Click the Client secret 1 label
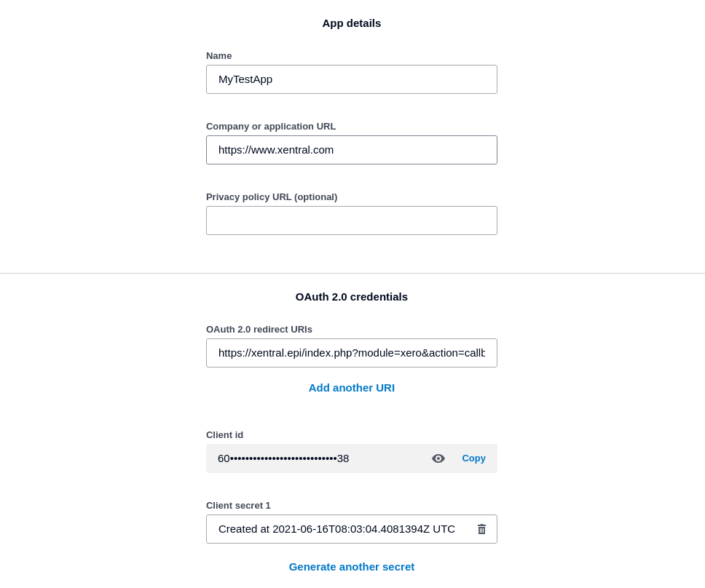 point(238,506)
